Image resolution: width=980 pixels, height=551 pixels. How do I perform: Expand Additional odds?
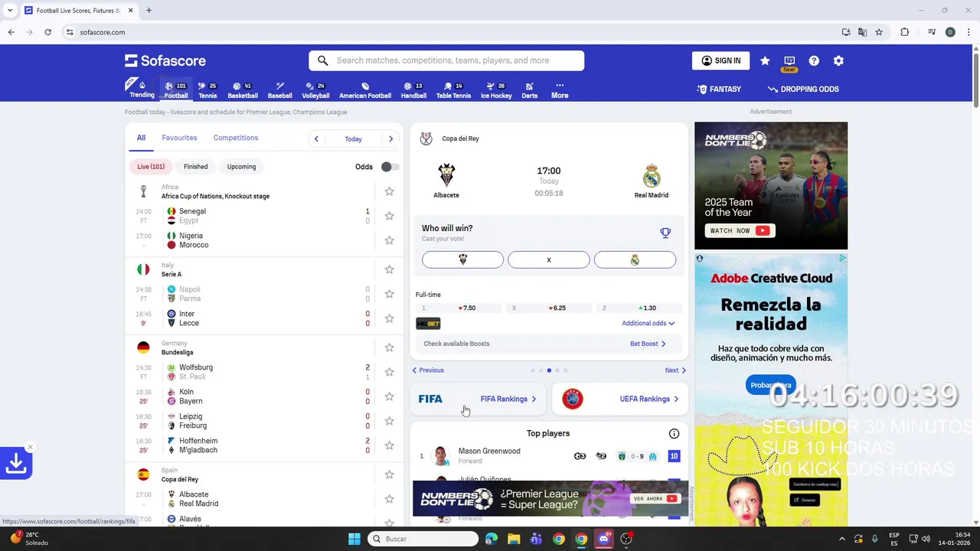[x=648, y=323]
